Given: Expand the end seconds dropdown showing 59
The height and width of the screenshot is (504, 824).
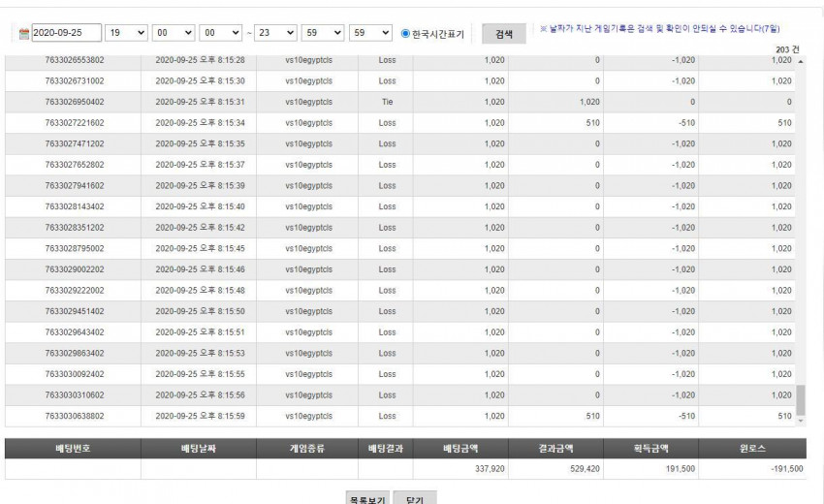Looking at the screenshot, I should [370, 33].
